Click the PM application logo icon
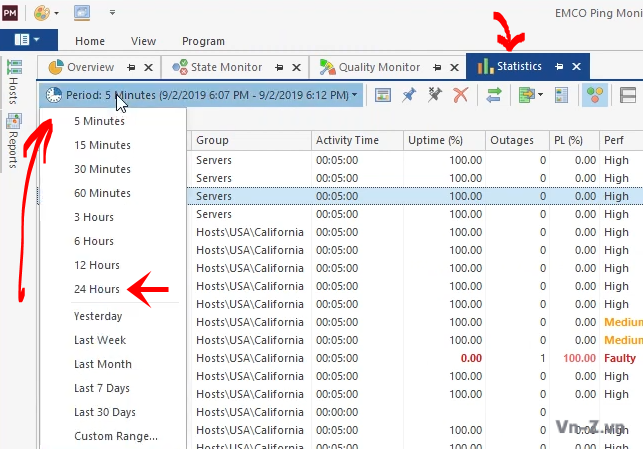Image resolution: width=643 pixels, height=449 pixels. pos(10,13)
